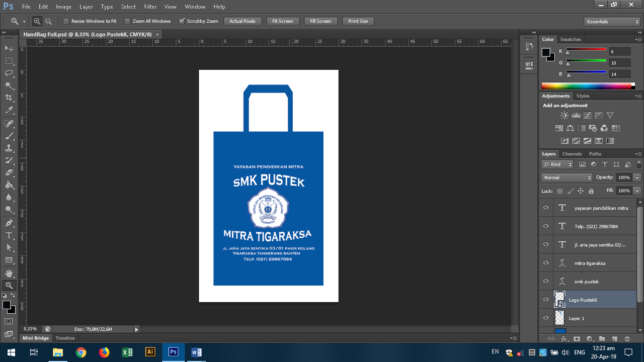The height and width of the screenshot is (362, 644).
Task: Select the Clone Stamp tool
Action: click(x=9, y=148)
